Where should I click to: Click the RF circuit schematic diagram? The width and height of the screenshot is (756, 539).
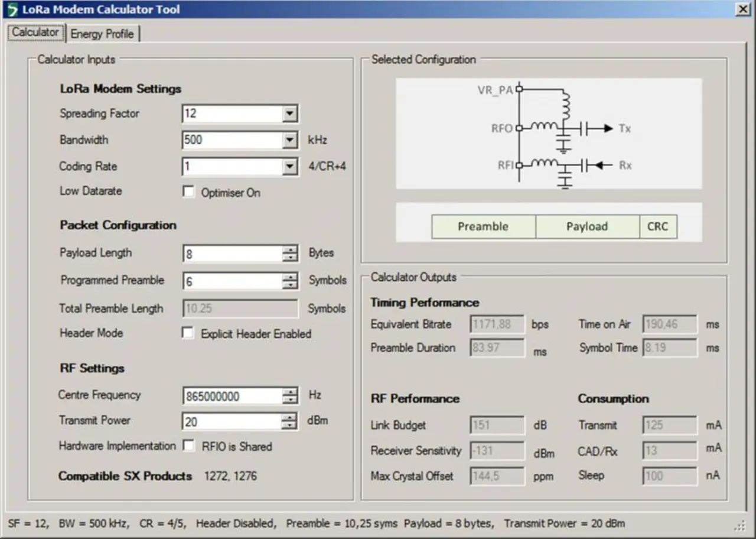point(549,134)
